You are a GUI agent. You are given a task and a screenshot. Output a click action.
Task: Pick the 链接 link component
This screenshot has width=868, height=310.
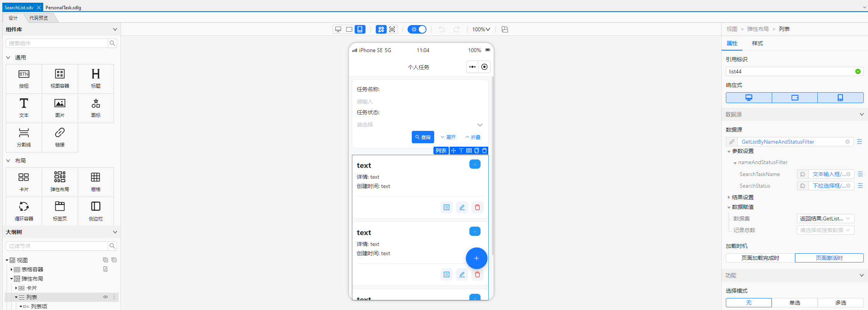click(x=60, y=137)
